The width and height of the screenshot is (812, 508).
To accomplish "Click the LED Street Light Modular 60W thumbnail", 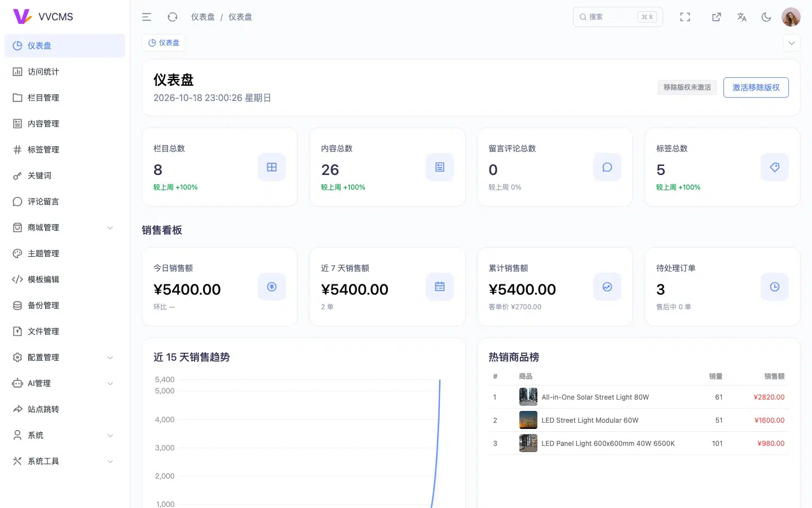I will click(528, 420).
